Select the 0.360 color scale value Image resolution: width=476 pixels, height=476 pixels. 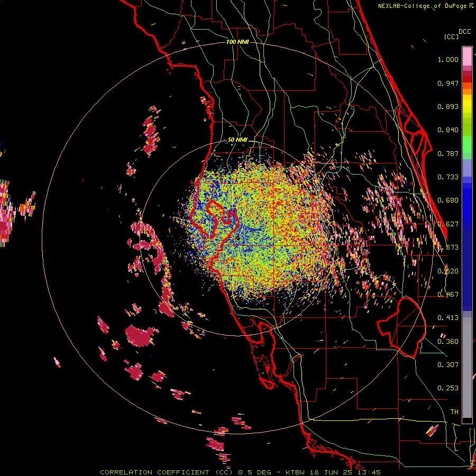click(448, 342)
